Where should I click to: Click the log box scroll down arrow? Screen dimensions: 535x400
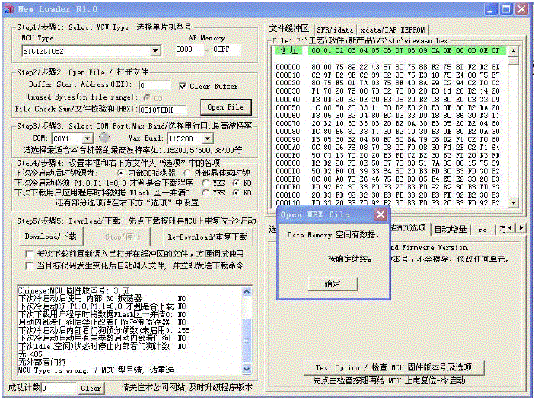[x=247, y=369]
